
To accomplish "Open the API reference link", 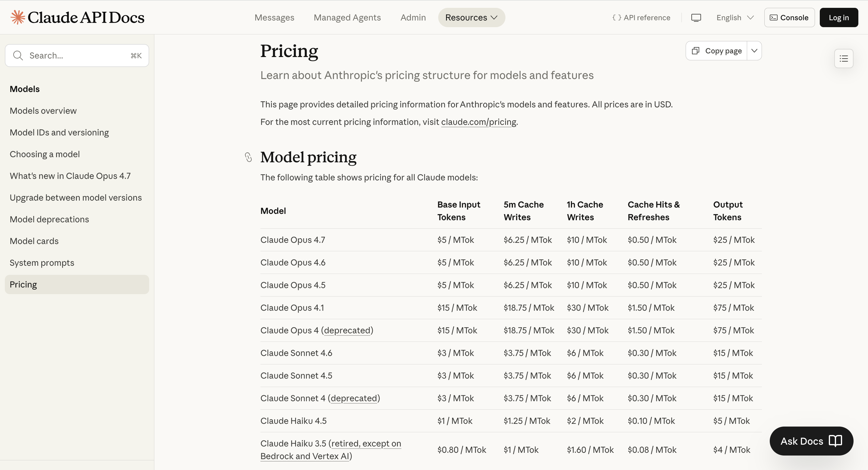I will tap(641, 17).
